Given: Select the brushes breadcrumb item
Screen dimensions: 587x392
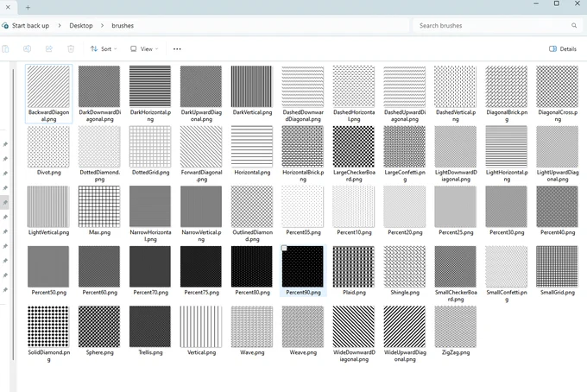Looking at the screenshot, I should 123,25.
